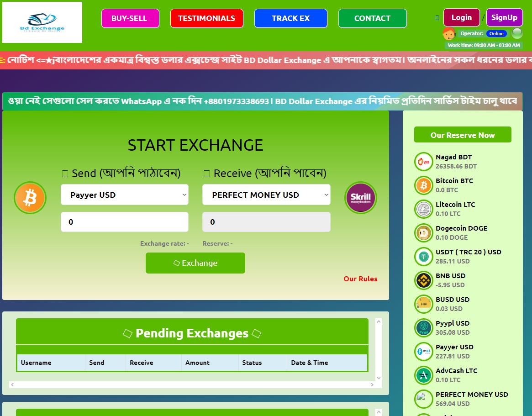This screenshot has width=532, height=416.
Task: Click the Pending Exchanges up scroll arrow
Action: point(379,321)
